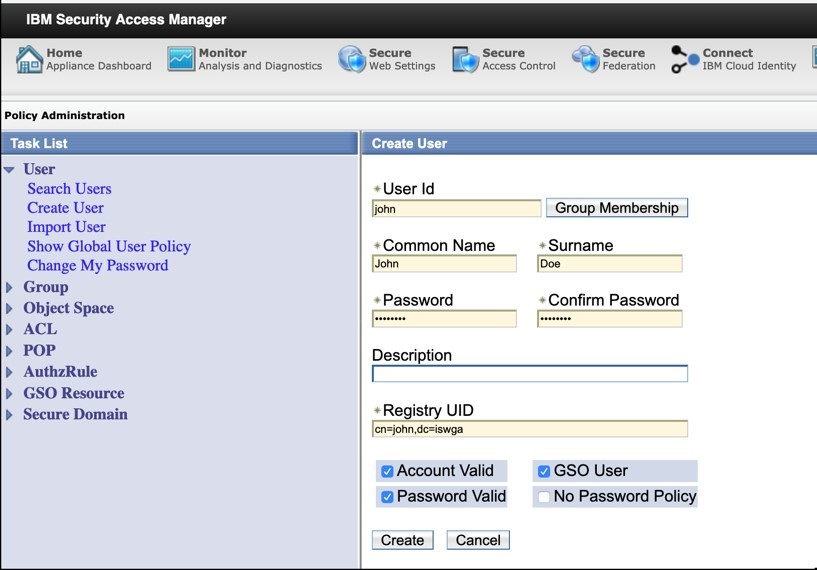Select the AuthzRule tree label
Viewport: 817px width, 570px height.
click(60, 371)
